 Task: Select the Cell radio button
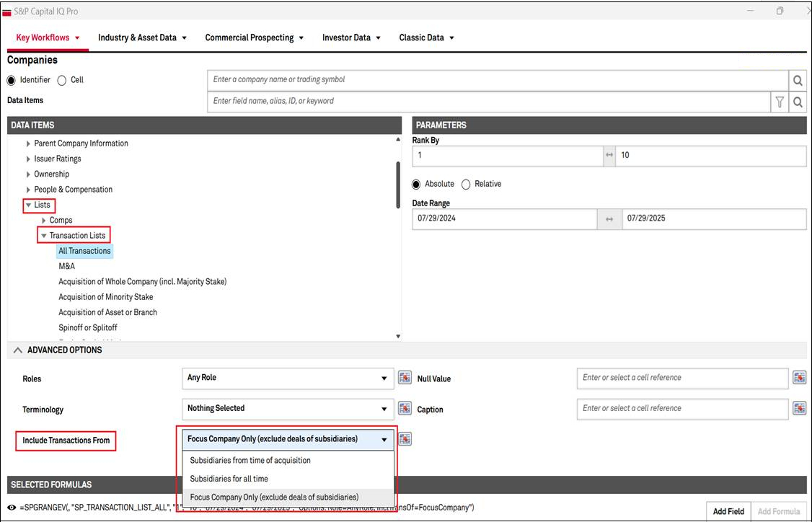coord(62,80)
